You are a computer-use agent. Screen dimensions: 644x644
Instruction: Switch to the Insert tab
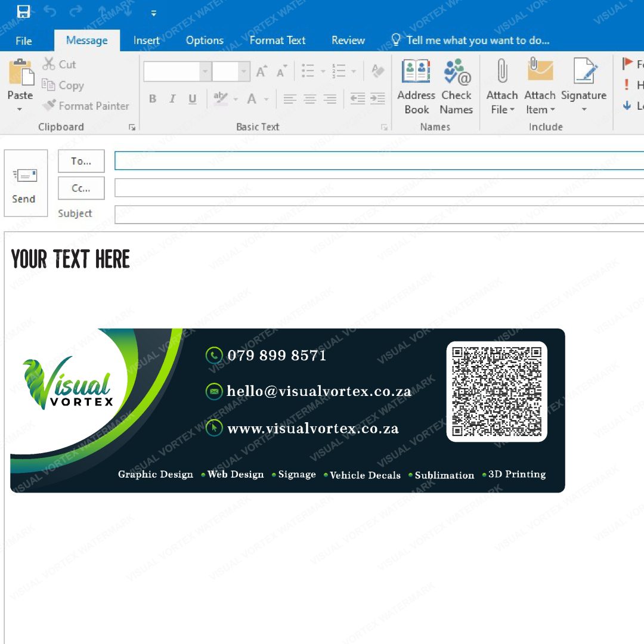[146, 41]
